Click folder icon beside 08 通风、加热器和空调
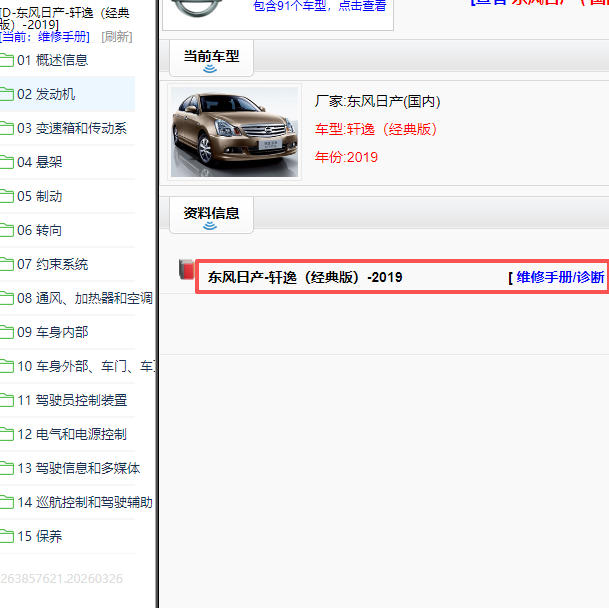609x608 pixels. pyautogui.click(x=6, y=298)
